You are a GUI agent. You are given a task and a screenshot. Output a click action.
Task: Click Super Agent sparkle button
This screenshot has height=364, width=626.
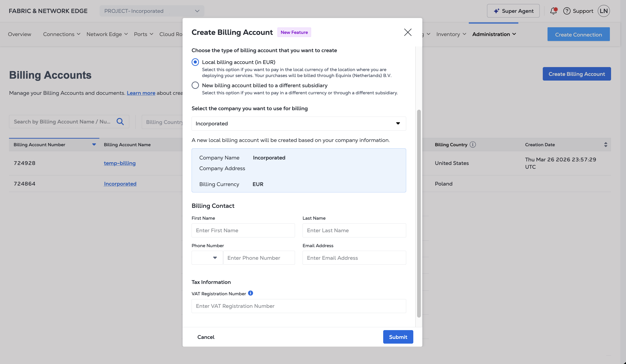513,11
